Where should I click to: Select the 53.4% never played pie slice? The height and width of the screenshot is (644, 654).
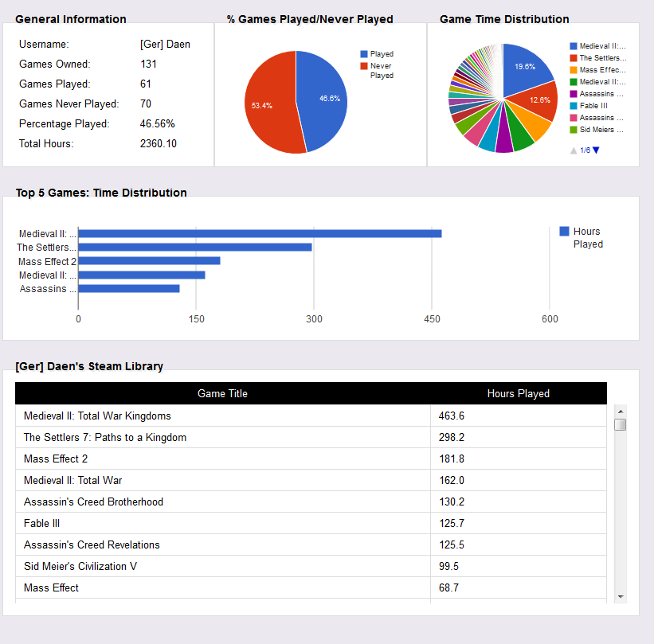269,104
